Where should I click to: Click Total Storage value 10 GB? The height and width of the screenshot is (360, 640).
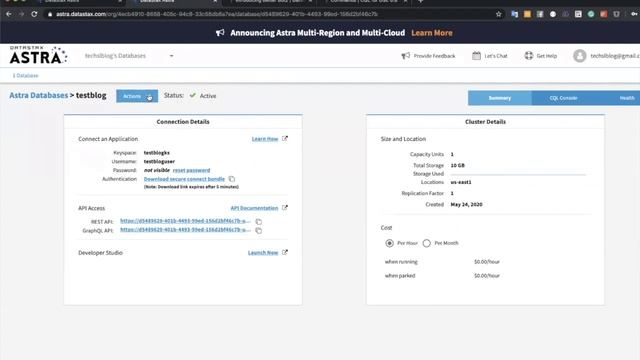click(x=458, y=165)
